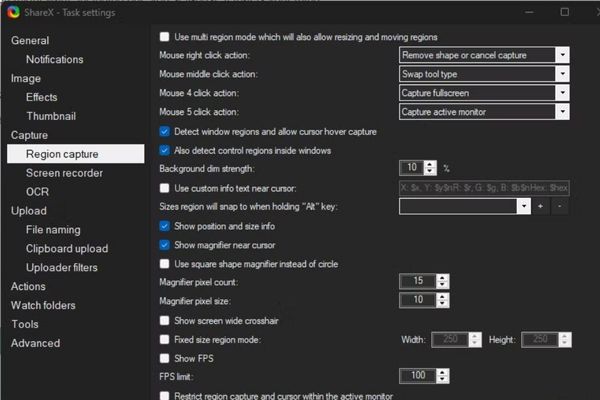Toggle Show screen wide crosshair
The width and height of the screenshot is (600, 400).
point(165,321)
